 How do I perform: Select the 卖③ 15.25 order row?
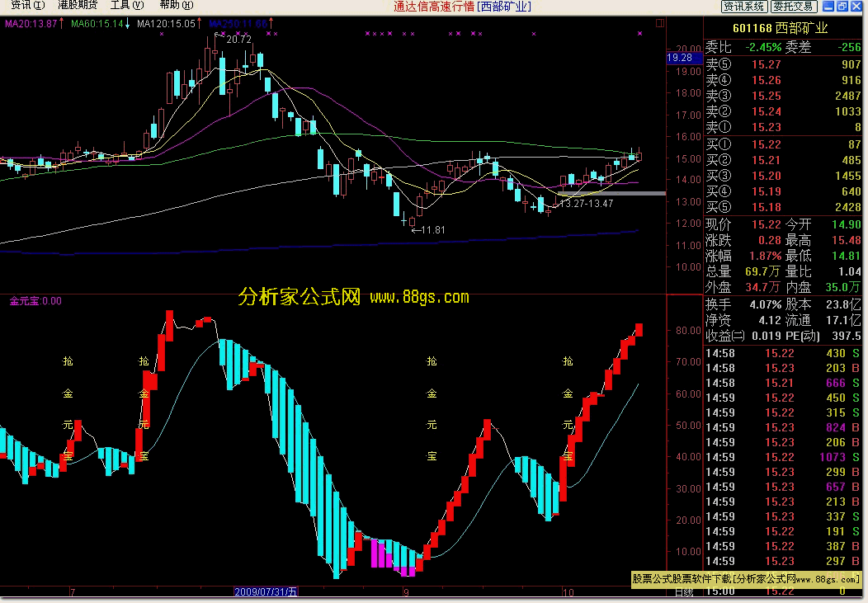(783, 96)
